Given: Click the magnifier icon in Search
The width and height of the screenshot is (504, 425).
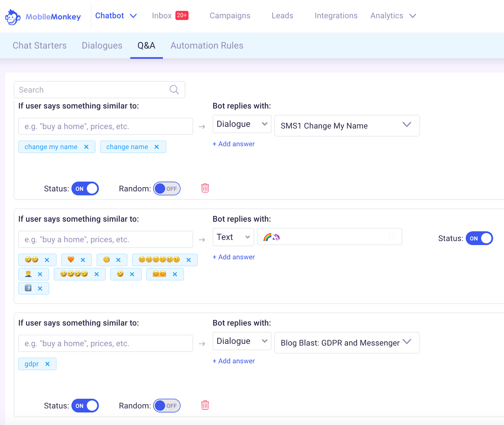Looking at the screenshot, I should 174,90.
